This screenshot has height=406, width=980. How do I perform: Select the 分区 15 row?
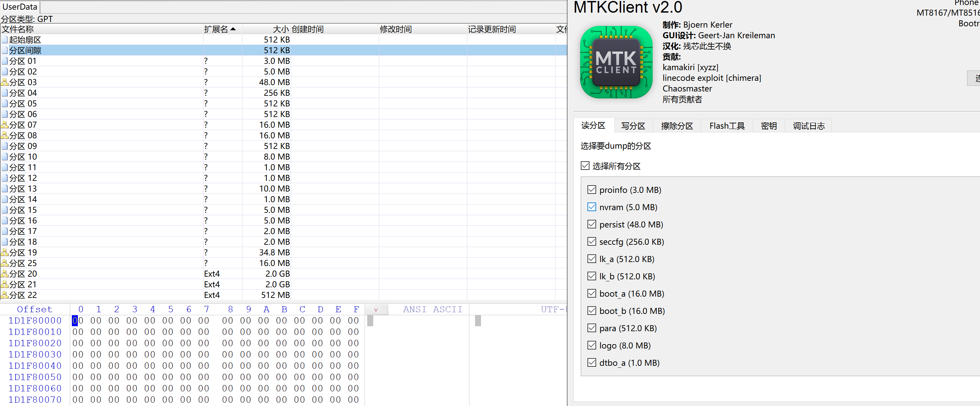(x=283, y=210)
